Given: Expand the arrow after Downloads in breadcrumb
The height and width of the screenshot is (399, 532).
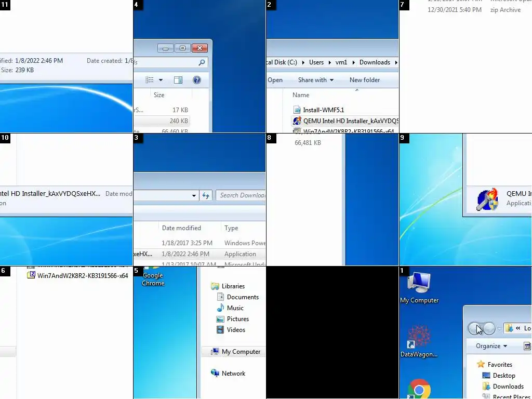Looking at the screenshot, I should (395, 62).
